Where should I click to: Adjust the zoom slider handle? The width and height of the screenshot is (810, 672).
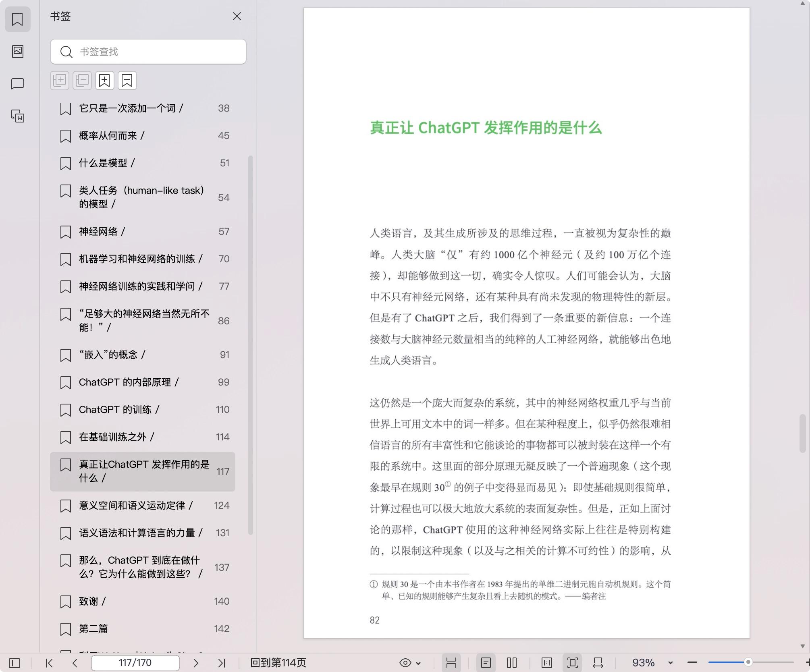click(748, 662)
